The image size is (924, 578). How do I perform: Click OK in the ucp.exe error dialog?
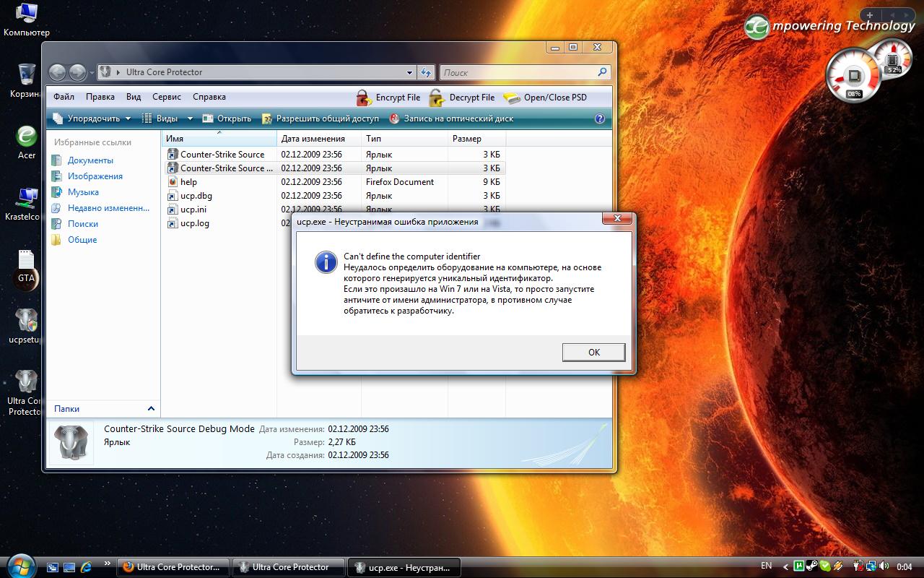pos(594,352)
